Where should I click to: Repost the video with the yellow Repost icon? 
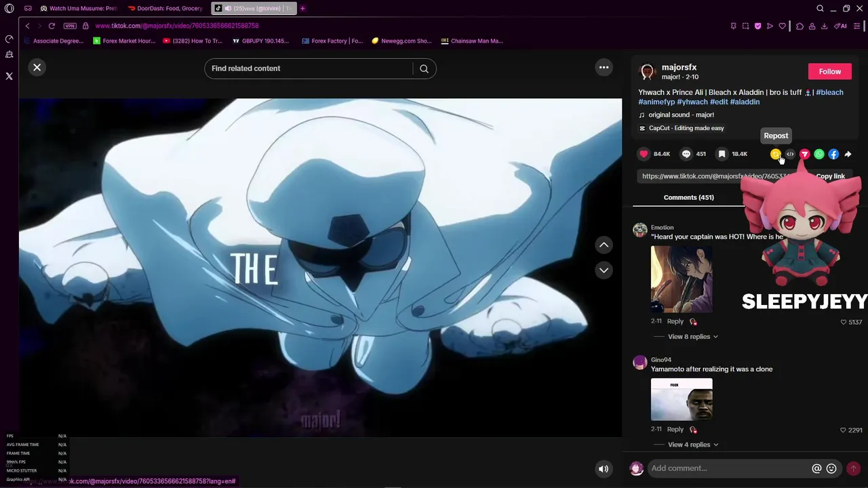point(776,154)
